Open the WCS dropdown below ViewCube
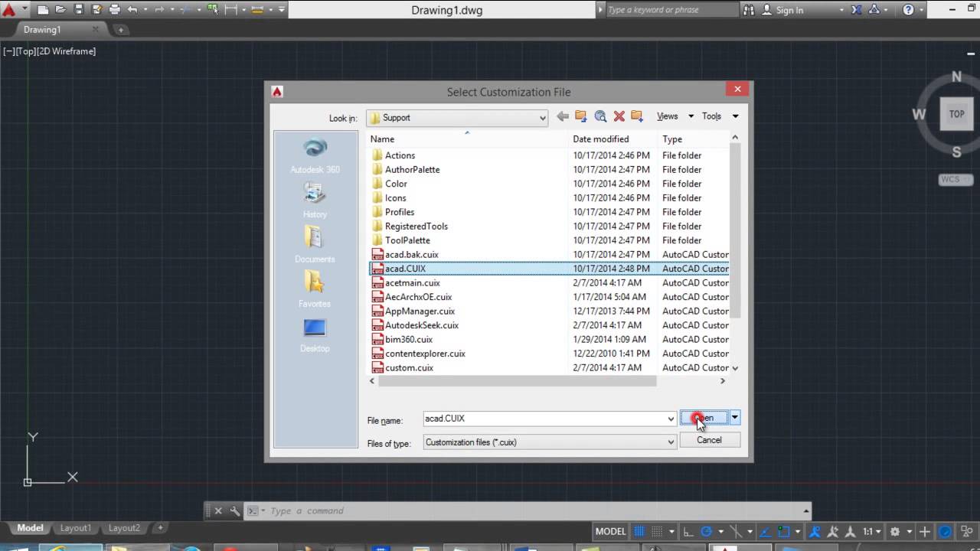Viewport: 980px width, 551px height. pyautogui.click(x=955, y=179)
